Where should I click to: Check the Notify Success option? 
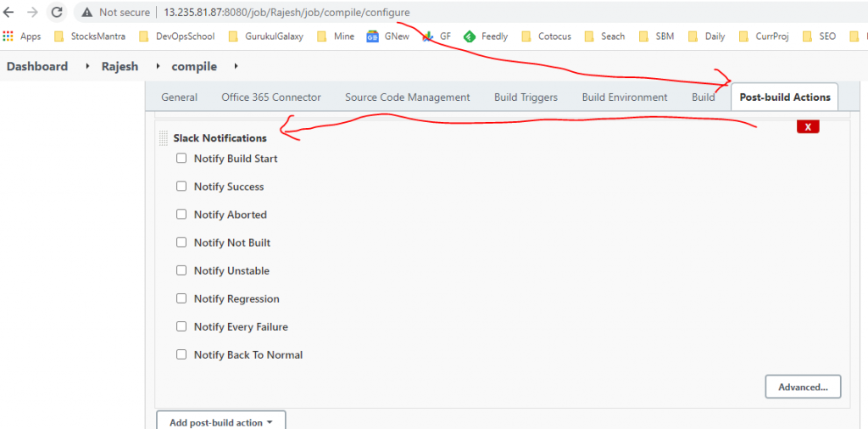tap(181, 187)
